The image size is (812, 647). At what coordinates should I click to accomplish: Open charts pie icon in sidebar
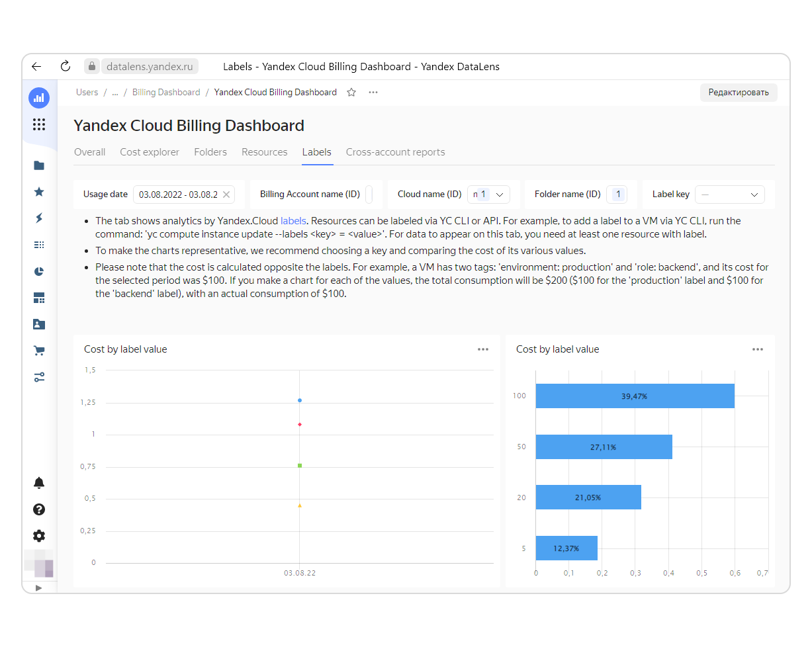[x=39, y=271]
